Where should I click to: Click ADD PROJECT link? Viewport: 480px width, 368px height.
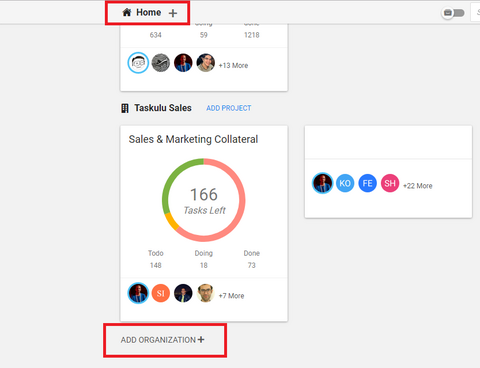click(229, 108)
